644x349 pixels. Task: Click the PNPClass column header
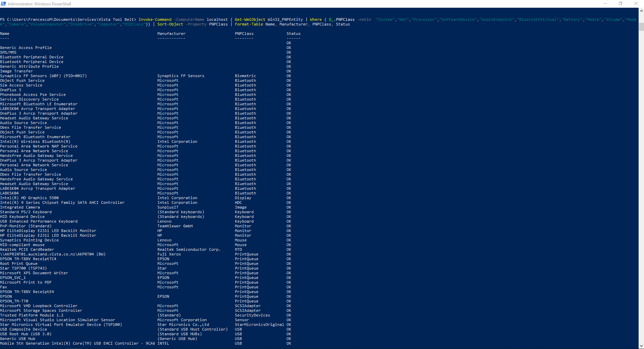click(x=244, y=34)
